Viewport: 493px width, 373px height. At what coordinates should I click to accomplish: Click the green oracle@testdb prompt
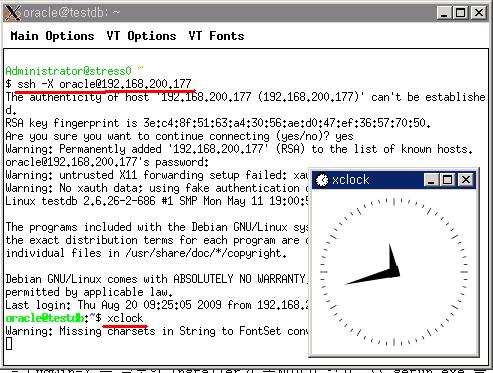coord(44,318)
